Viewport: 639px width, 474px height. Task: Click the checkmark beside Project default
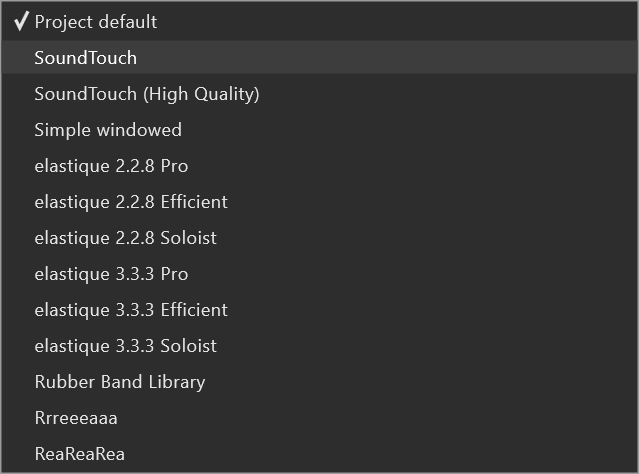coord(21,22)
